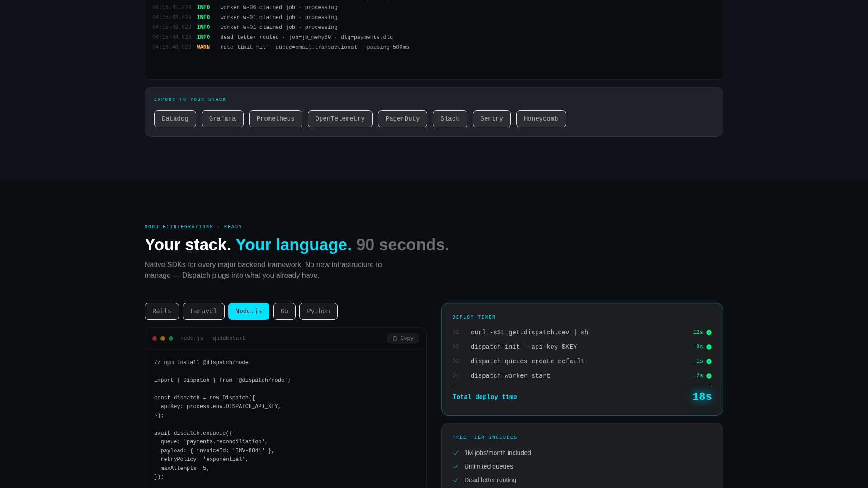Click the PagerDuty export chip
The width and height of the screenshot is (868, 488).
click(x=402, y=119)
